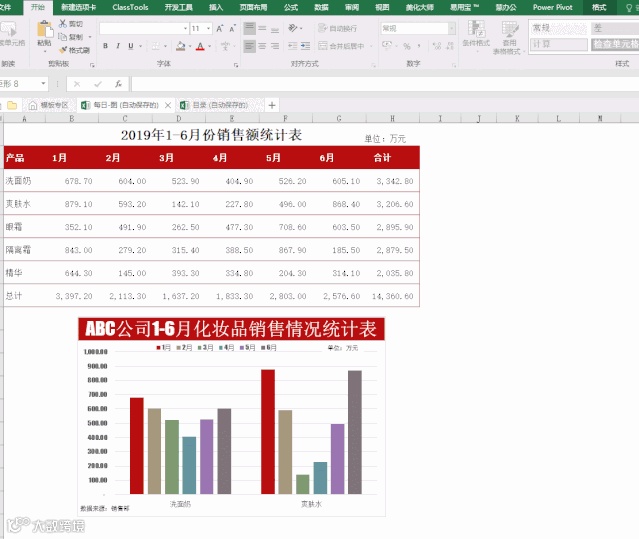Click the increase decimal icon

click(x=437, y=46)
